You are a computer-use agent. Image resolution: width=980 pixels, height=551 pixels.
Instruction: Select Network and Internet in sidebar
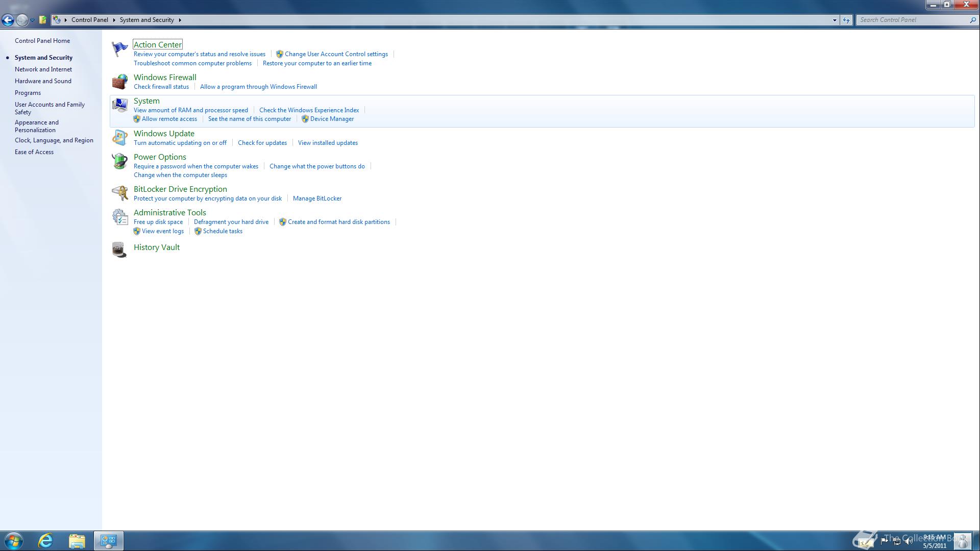click(43, 69)
